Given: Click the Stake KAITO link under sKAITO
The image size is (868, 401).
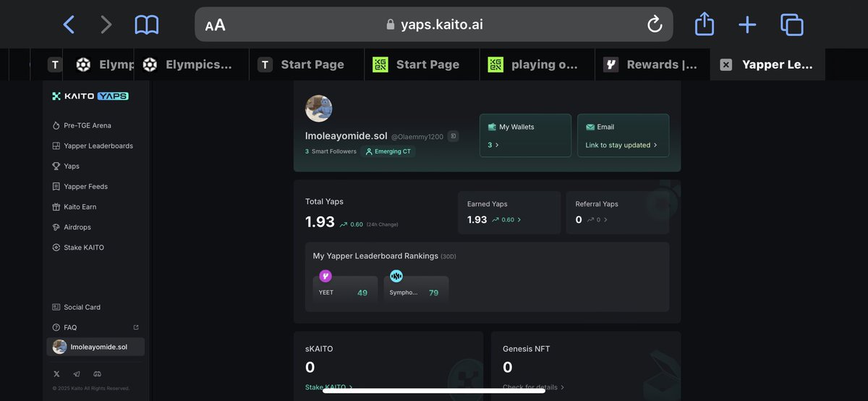Looking at the screenshot, I should click(x=328, y=387).
